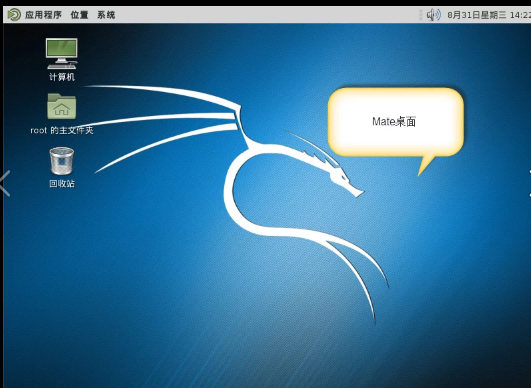The image size is (531, 388).
Task: Select the 计算机 computer desktop icon
Action: [x=62, y=59]
